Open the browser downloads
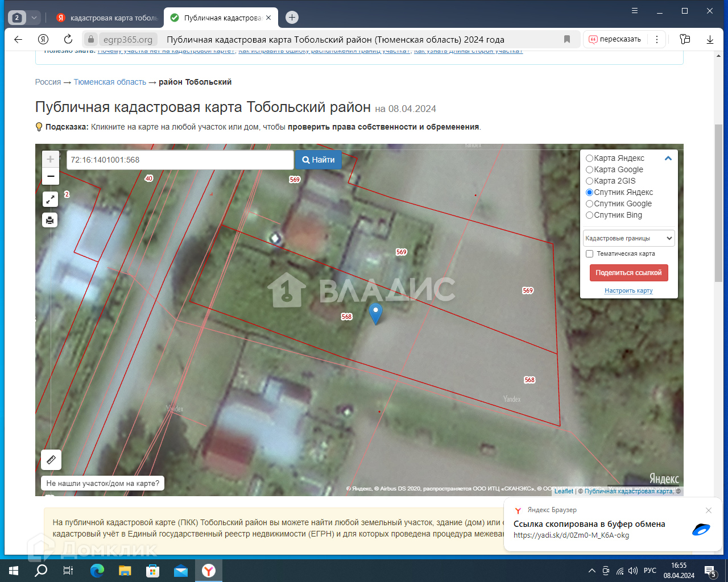Viewport: 728px width, 582px height. click(x=710, y=39)
